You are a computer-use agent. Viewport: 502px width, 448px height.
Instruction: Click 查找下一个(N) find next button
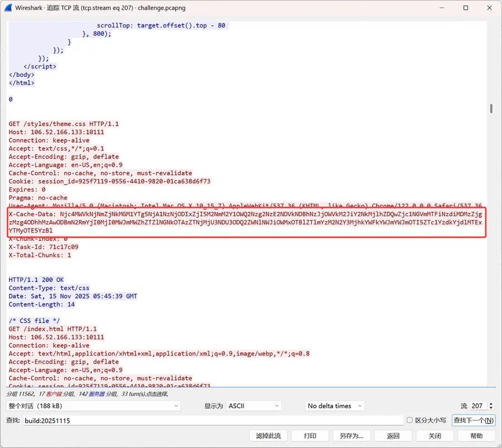click(x=474, y=420)
